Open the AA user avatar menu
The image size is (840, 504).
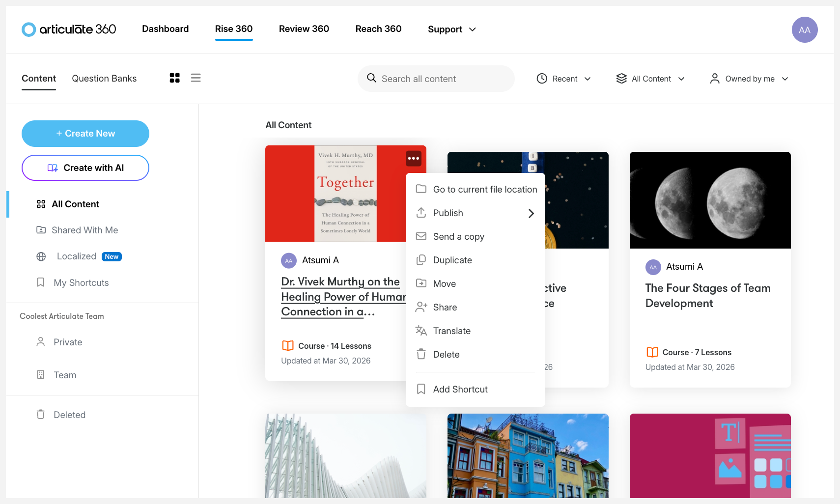(804, 30)
